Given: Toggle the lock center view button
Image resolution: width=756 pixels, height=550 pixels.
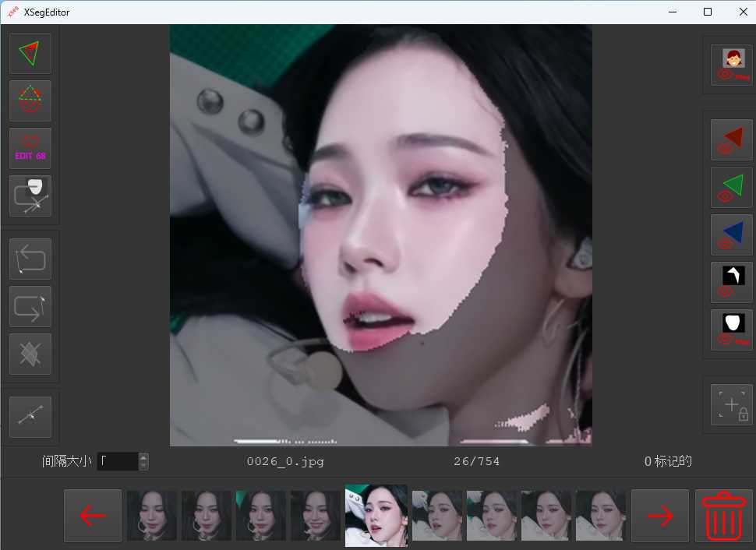Looking at the screenshot, I should click(x=732, y=405).
